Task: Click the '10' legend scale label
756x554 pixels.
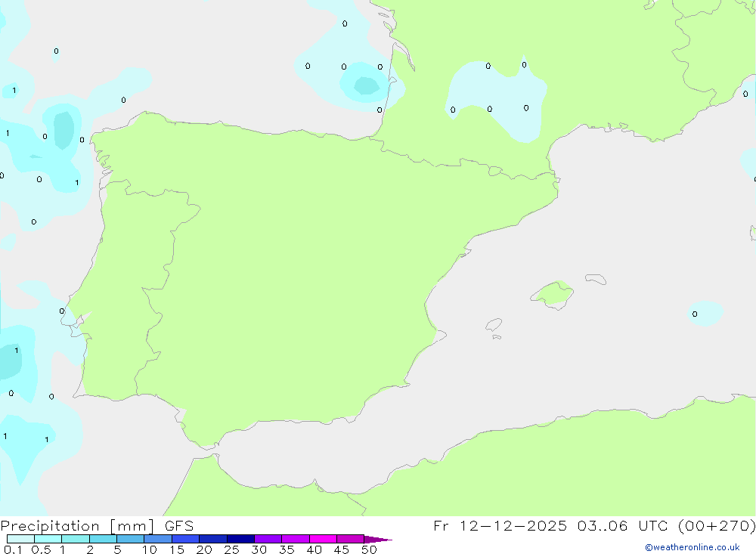Action: [150, 549]
